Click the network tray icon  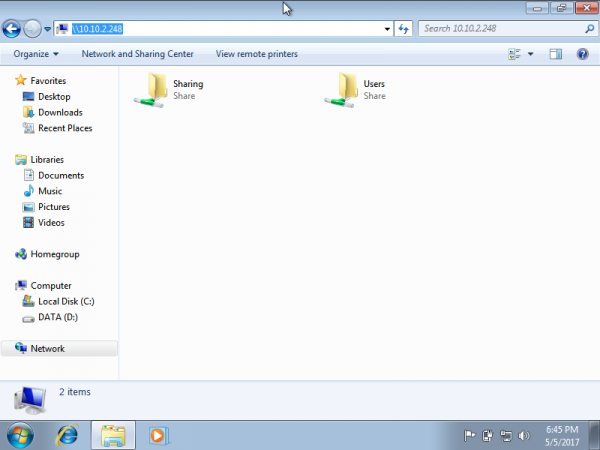click(506, 435)
